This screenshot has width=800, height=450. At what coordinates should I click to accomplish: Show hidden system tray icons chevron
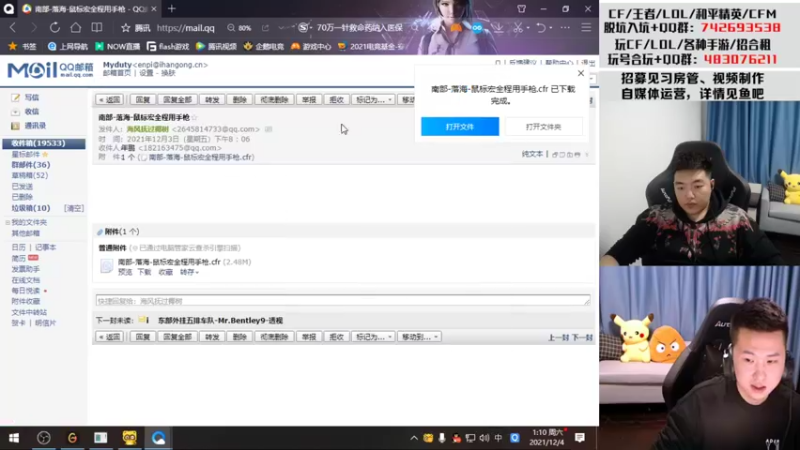[x=414, y=438]
